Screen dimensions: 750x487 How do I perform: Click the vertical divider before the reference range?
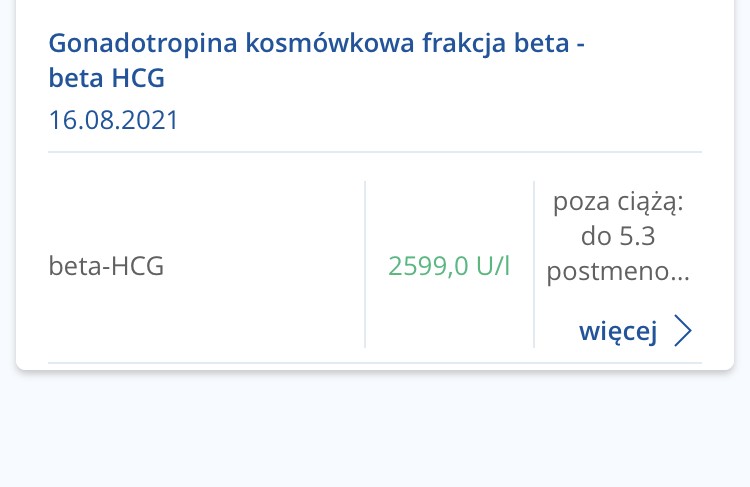click(x=534, y=265)
